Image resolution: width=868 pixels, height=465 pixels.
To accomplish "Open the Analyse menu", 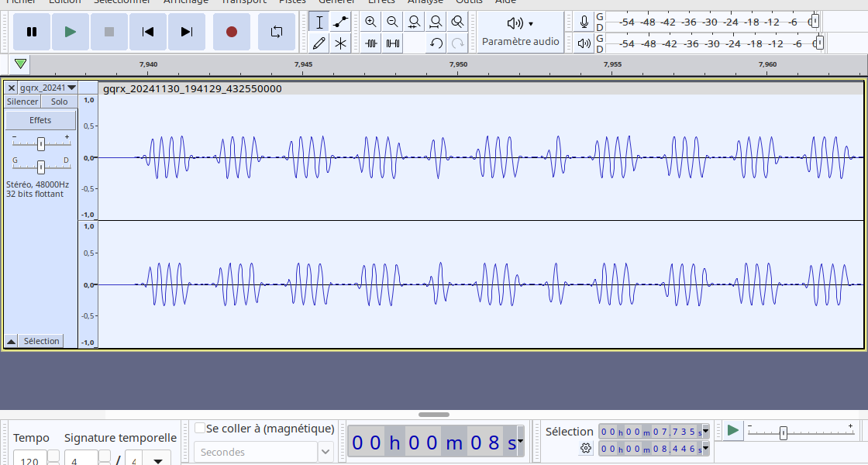I will click(x=425, y=2).
